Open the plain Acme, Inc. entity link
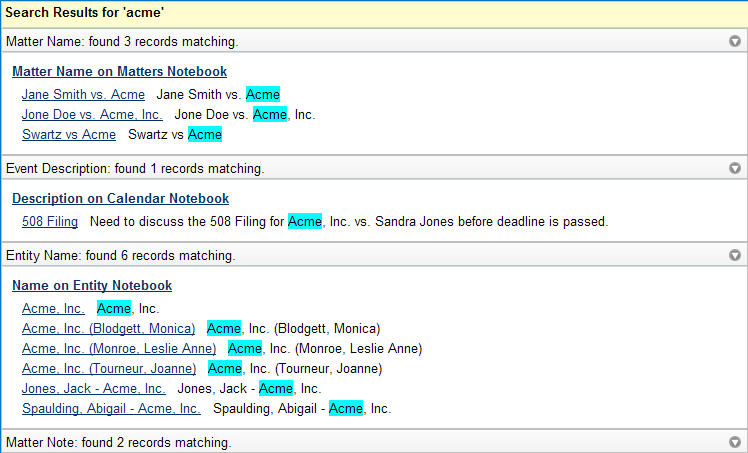748x453 pixels. click(53, 309)
